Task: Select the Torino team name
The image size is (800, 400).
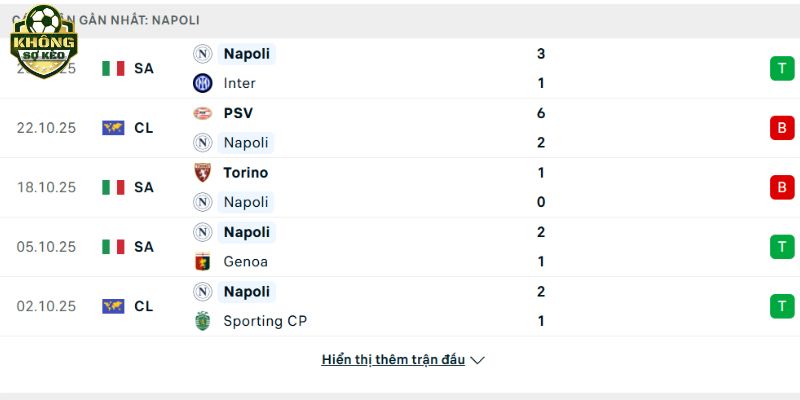Action: 246,172
